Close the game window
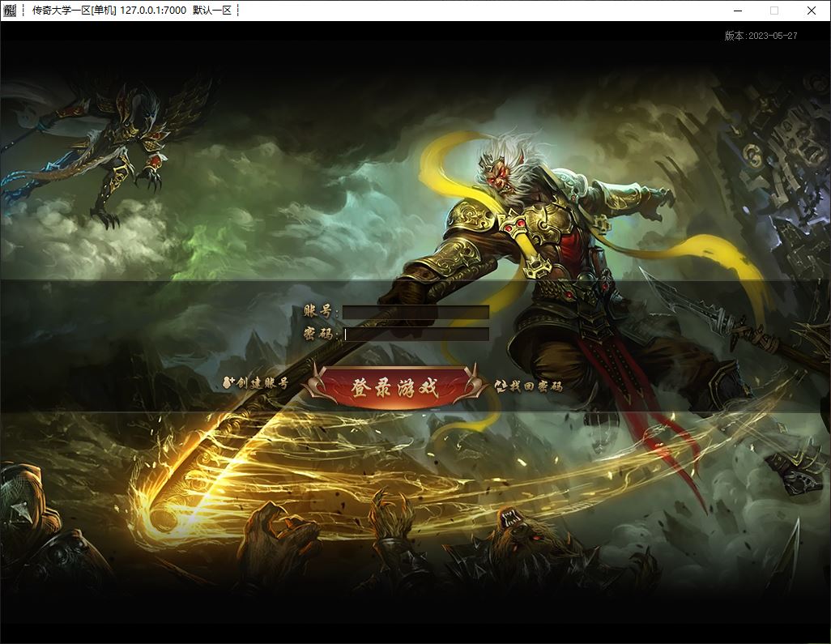The height and width of the screenshot is (644, 831). coord(812,11)
